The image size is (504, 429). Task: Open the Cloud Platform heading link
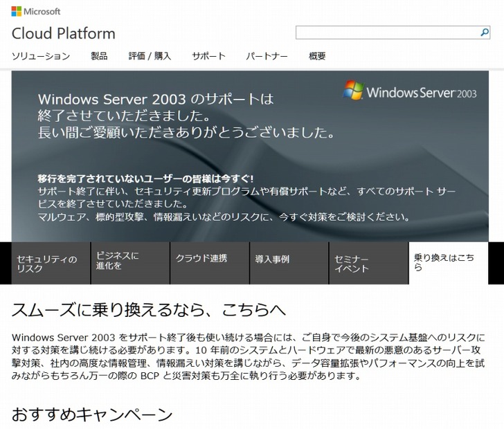63,33
